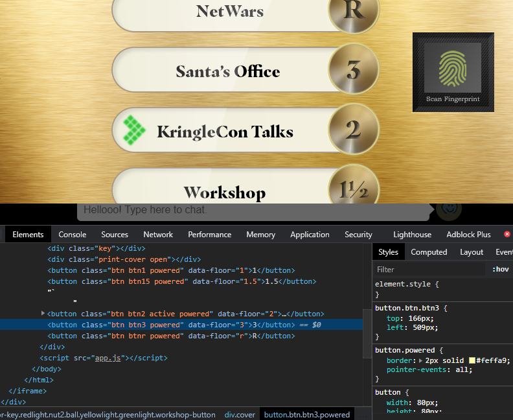The width and height of the screenshot is (513, 420).
Task: Select the closing </iframe> tag line
Action: [27, 391]
